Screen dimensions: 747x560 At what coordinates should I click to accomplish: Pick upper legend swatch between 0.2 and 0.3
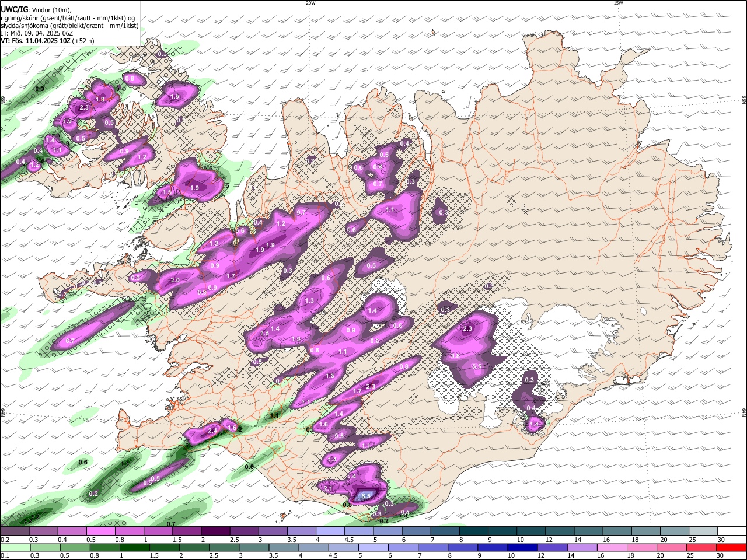tap(15, 531)
